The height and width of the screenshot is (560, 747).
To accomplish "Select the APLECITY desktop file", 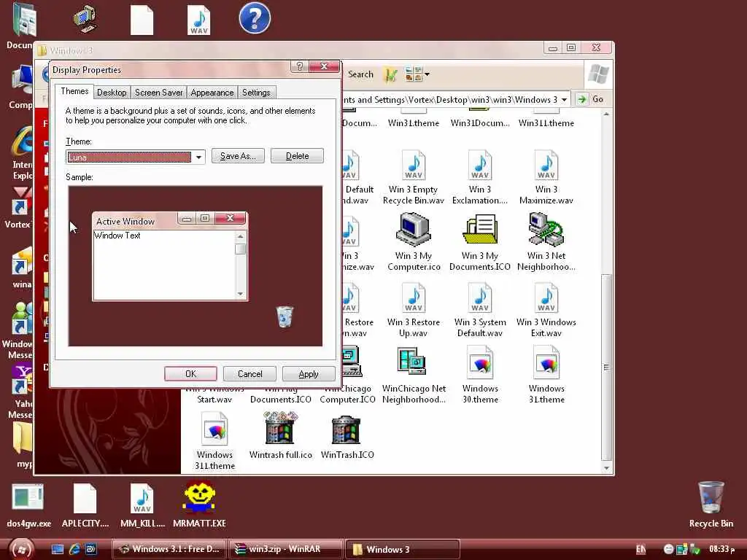I will (85, 506).
